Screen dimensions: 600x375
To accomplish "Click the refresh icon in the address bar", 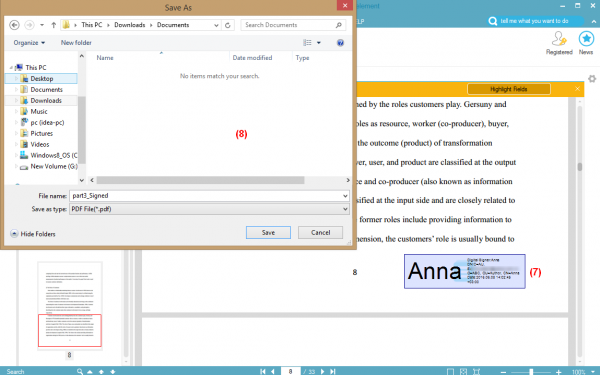I will pyautogui.click(x=228, y=25).
